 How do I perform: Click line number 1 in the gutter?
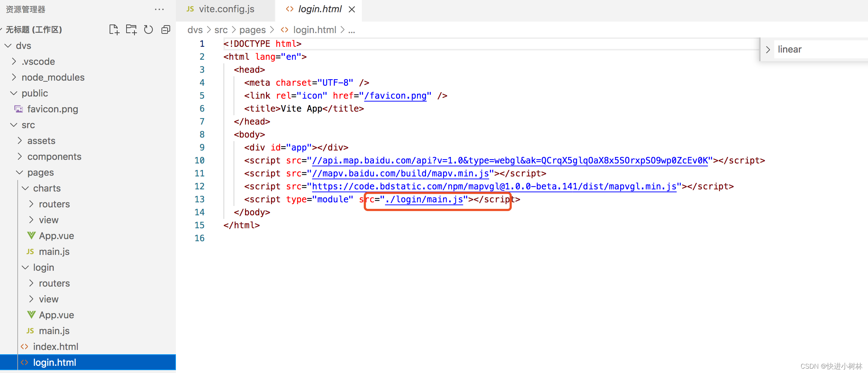pyautogui.click(x=202, y=44)
